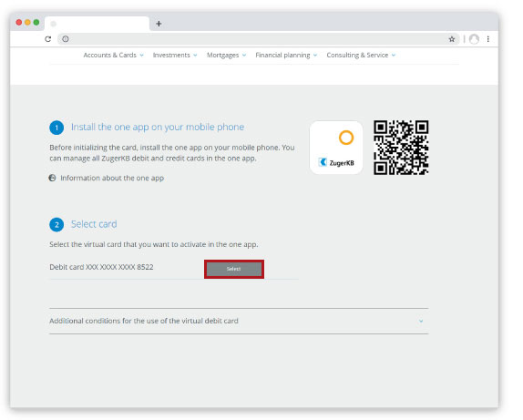523x420 pixels.
Task: Select the current browser tab
Action: pos(97,24)
